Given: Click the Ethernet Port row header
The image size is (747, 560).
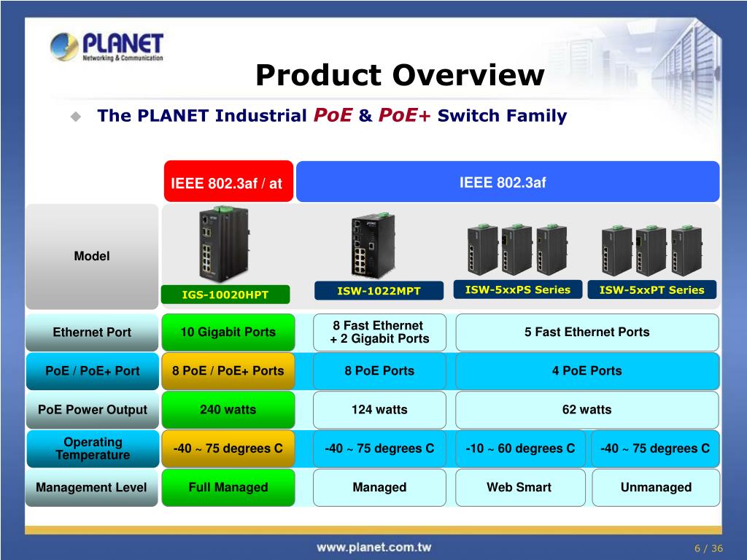Looking at the screenshot, I should coord(92,332).
